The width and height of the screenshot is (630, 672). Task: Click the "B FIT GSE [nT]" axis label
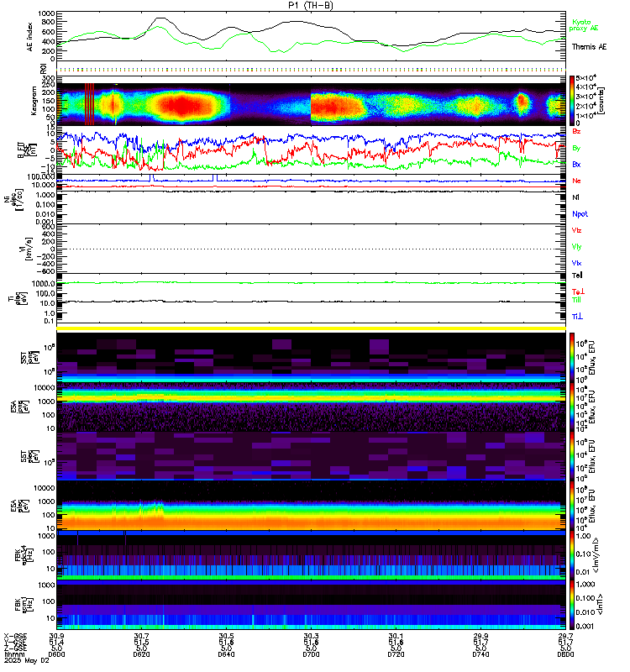(27, 150)
